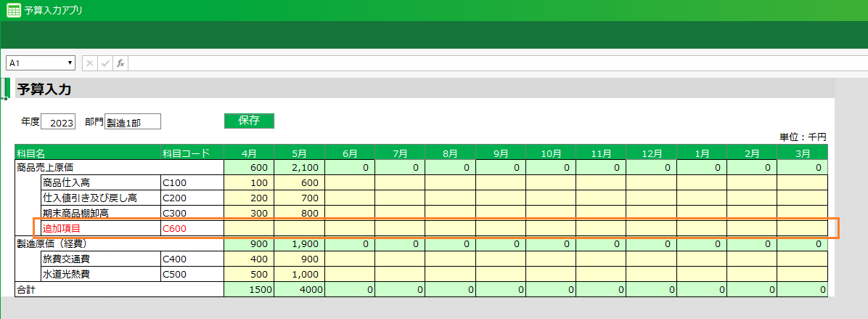
Task: Click the 4月 column header
Action: coord(249,153)
